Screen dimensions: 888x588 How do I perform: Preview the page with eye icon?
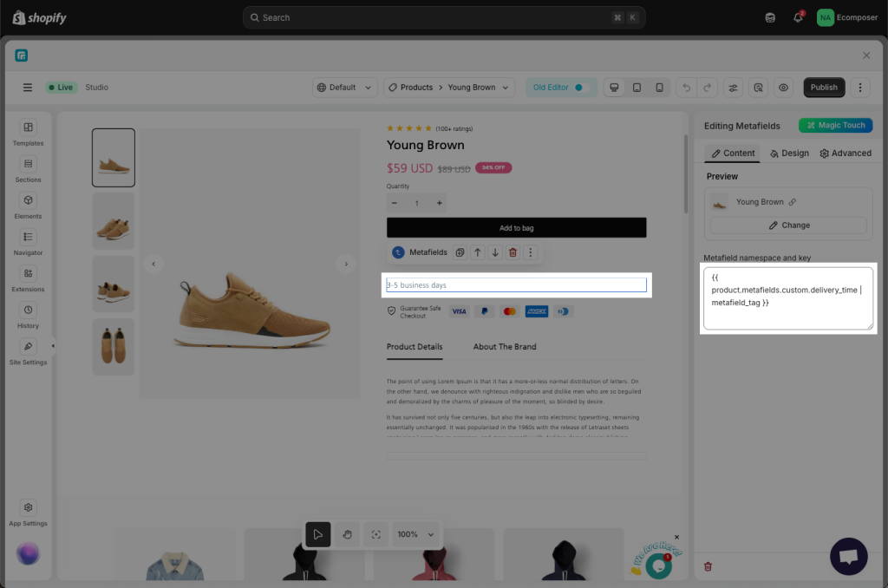783,88
